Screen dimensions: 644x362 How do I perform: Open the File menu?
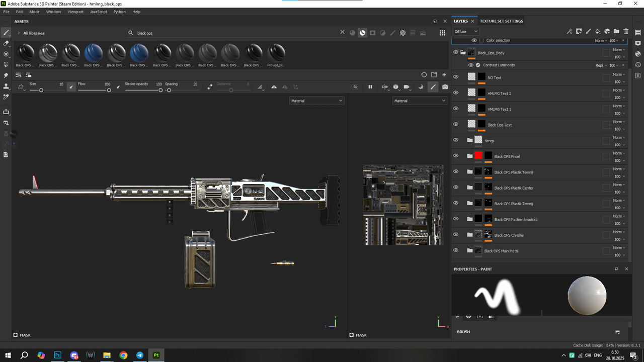tap(7, 12)
